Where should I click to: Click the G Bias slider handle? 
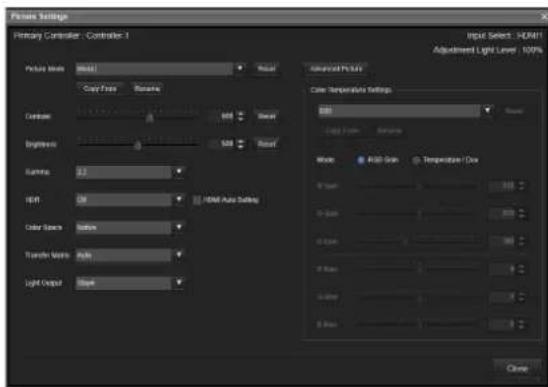[420, 298]
